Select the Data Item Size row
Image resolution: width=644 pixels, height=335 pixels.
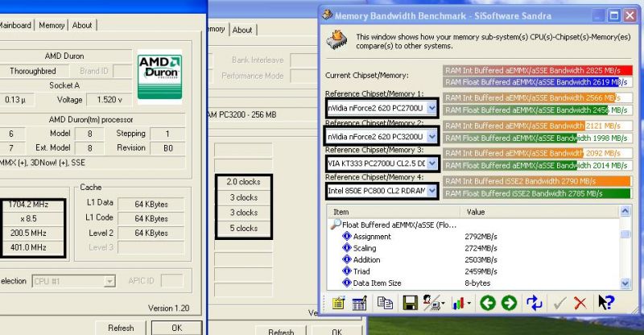(473, 283)
